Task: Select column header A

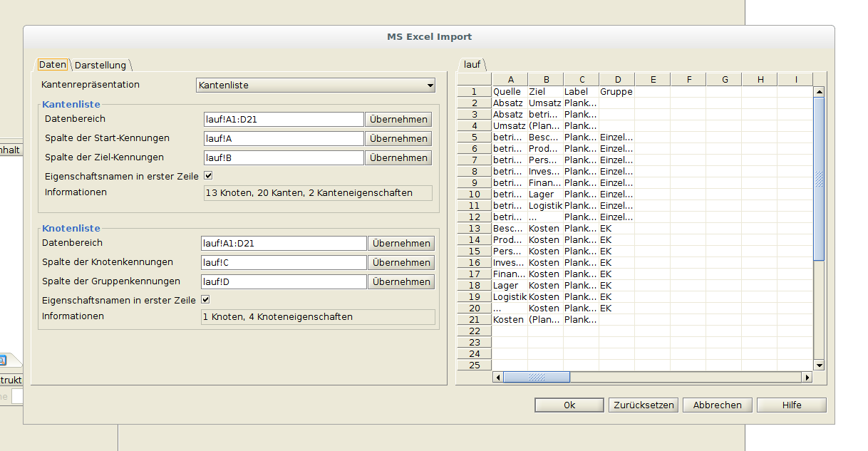Action: [x=510, y=79]
